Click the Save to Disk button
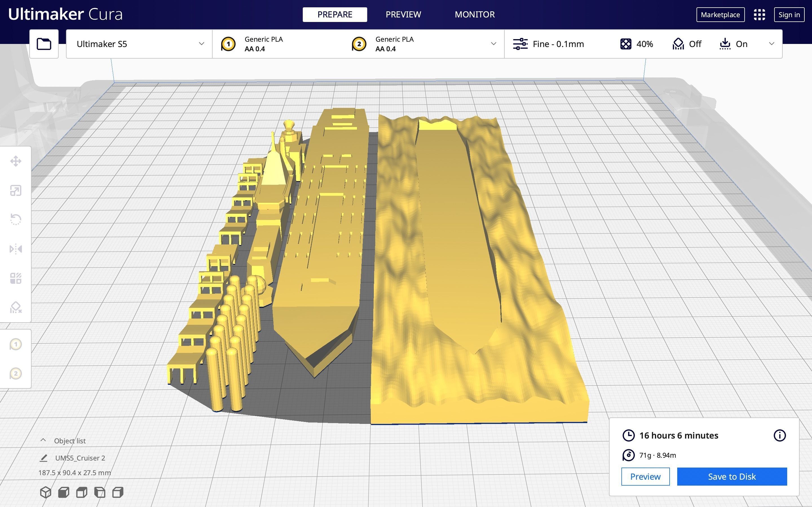Screen dimensions: 812x507 (x=731, y=477)
